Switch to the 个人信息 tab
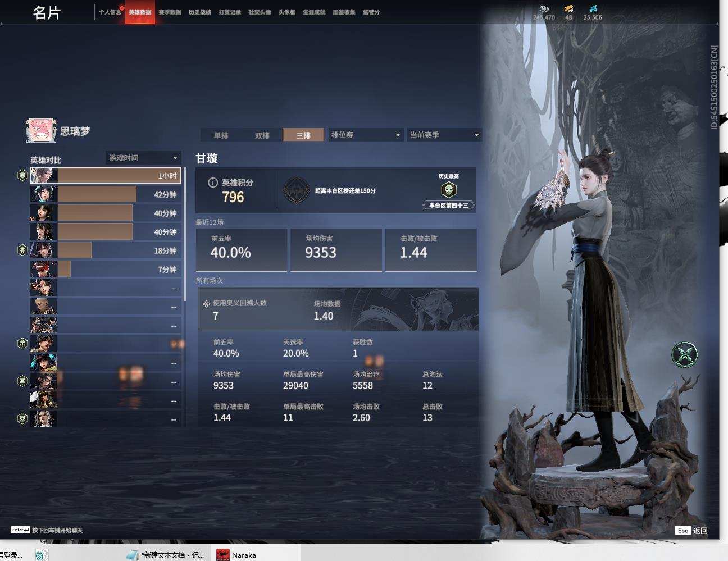 (x=110, y=12)
